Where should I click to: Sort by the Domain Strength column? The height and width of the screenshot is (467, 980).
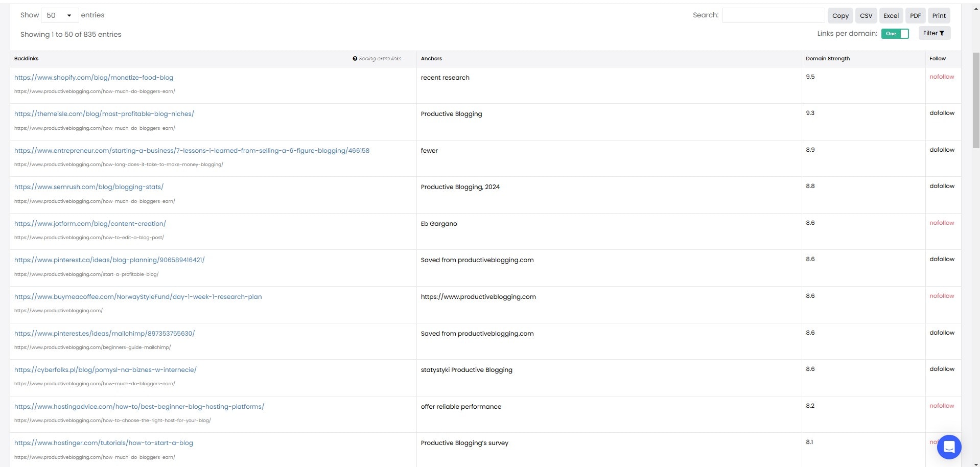[828, 58]
